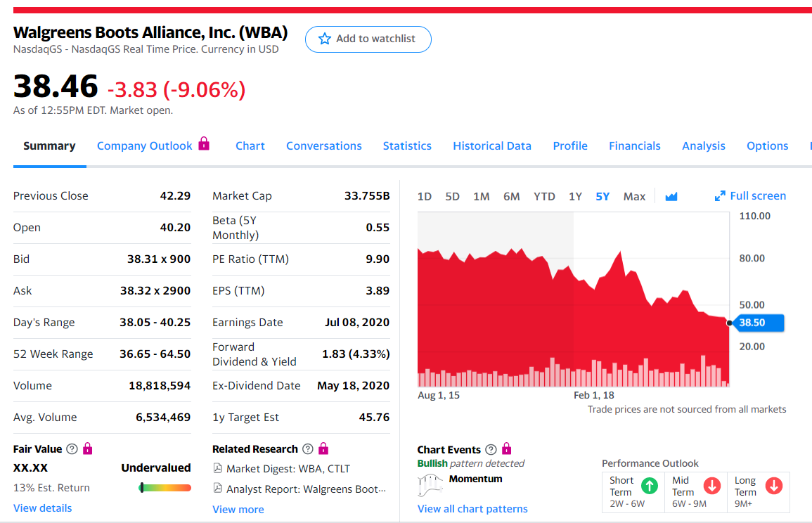The image size is (812, 523).
Task: Switch to the Chart tab
Action: (x=250, y=146)
